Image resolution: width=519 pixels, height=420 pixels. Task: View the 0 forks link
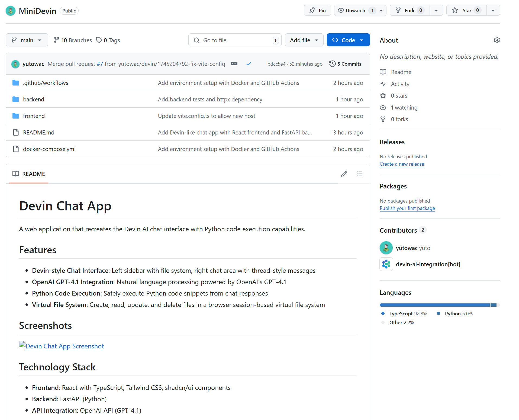(x=399, y=119)
